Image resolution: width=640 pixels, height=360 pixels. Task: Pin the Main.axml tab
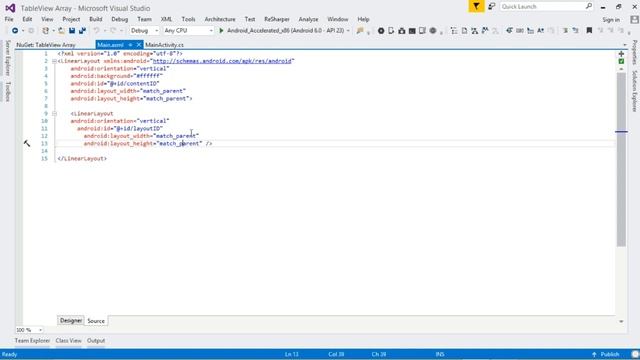coord(130,45)
